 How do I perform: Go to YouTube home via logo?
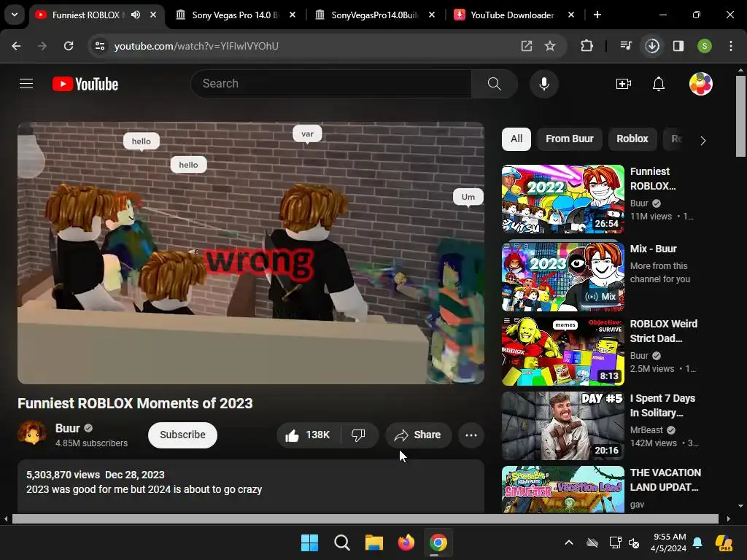(85, 84)
